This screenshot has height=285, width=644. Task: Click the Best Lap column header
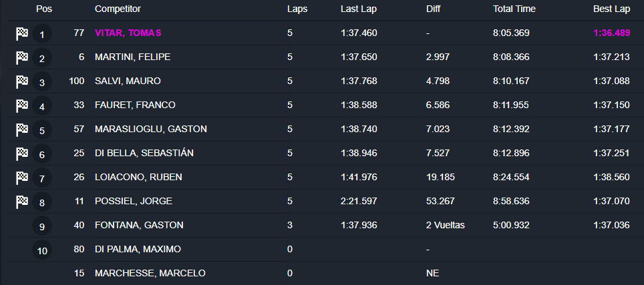(x=611, y=9)
